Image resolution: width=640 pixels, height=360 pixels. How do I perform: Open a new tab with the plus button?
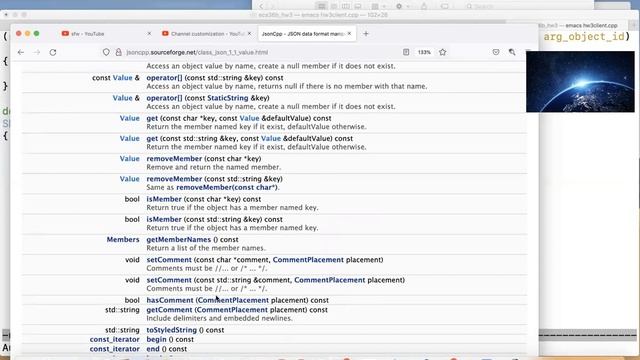pos(366,34)
